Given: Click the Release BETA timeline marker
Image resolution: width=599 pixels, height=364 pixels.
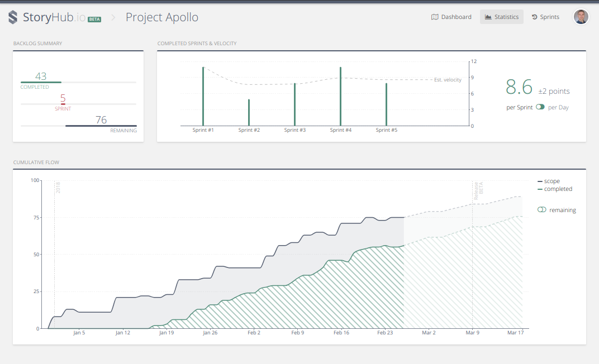Looking at the screenshot, I should point(478,190).
